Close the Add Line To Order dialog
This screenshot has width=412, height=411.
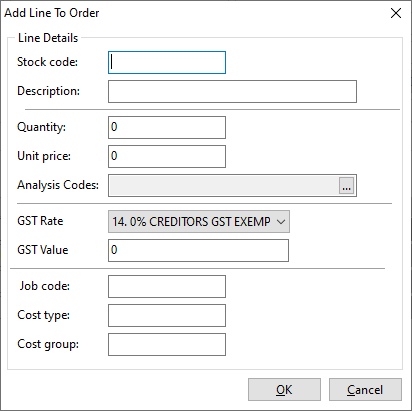[396, 13]
